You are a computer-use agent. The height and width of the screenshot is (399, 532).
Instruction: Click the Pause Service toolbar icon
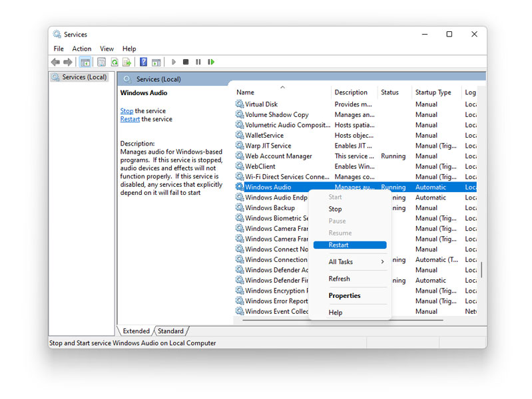[x=198, y=62]
